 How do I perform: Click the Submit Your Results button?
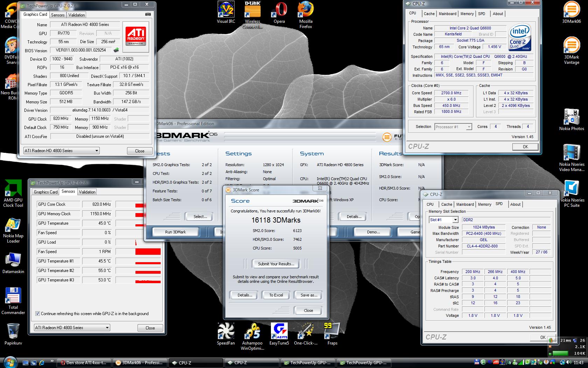[276, 264]
